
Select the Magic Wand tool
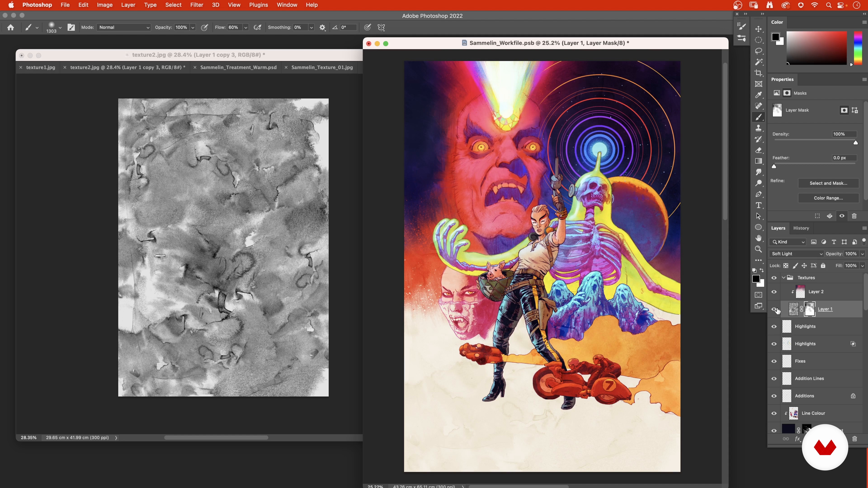pyautogui.click(x=759, y=62)
